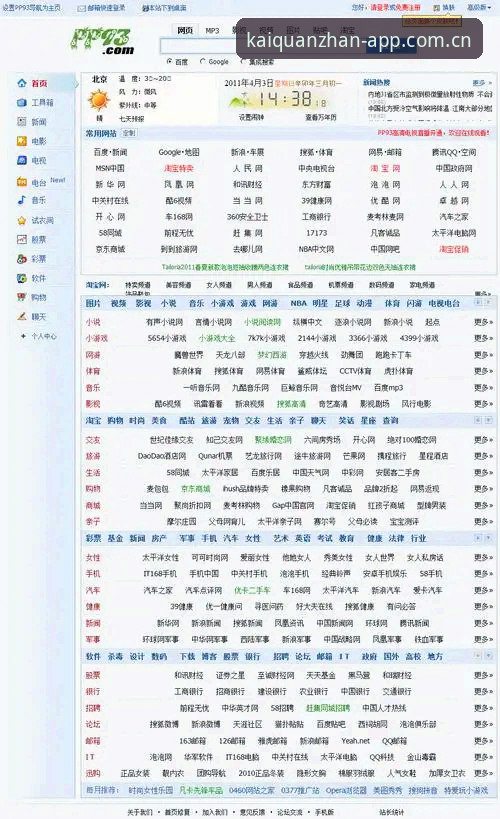Click the 定制 button beside 常用网站
Image resolution: width=500 pixels, height=819 pixels.
click(129, 133)
